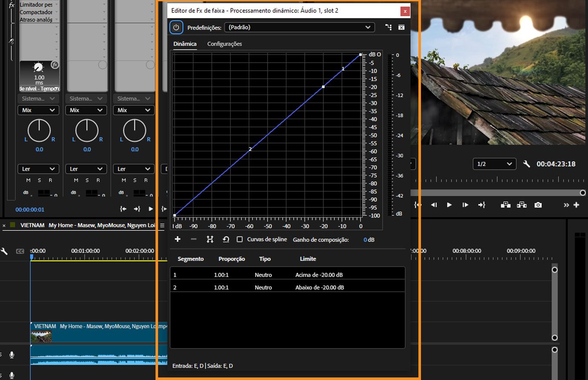The height and width of the screenshot is (380, 588).
Task: Open the Mix dropdown on the first channel
Action: click(38, 110)
